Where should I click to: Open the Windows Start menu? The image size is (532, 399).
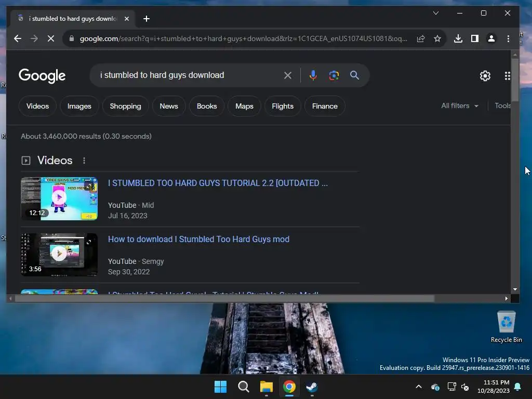tap(220, 387)
